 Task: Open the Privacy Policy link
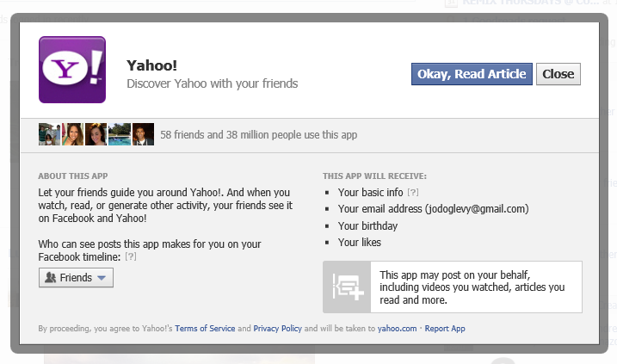click(x=277, y=328)
